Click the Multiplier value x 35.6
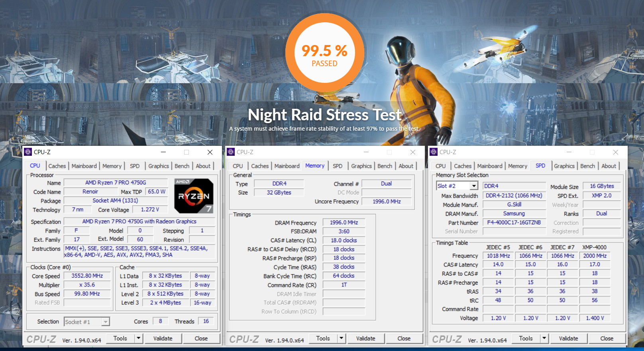This screenshot has height=351, width=644. (x=87, y=285)
